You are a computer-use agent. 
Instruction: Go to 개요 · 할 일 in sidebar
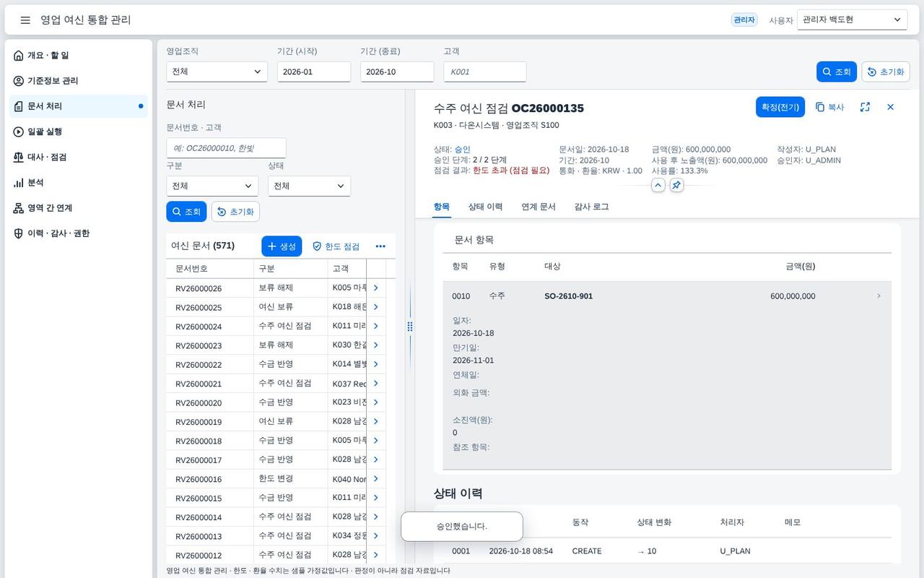[x=78, y=56]
